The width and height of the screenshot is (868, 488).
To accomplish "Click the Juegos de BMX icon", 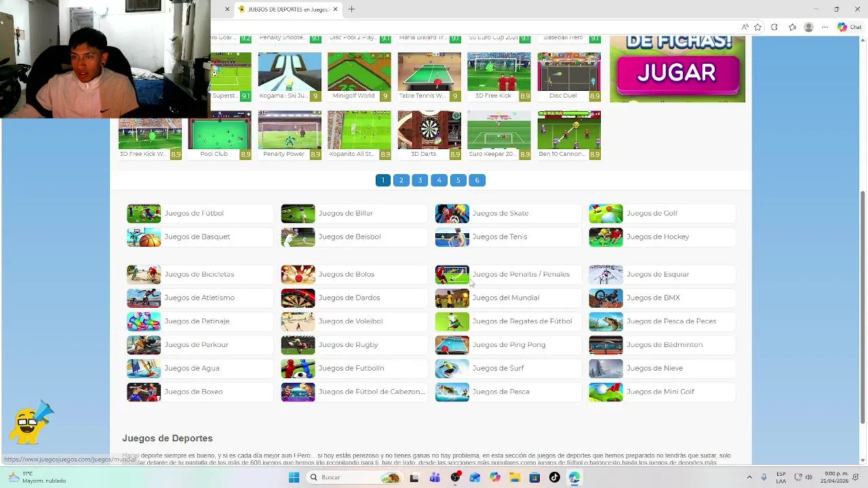I will click(x=606, y=298).
